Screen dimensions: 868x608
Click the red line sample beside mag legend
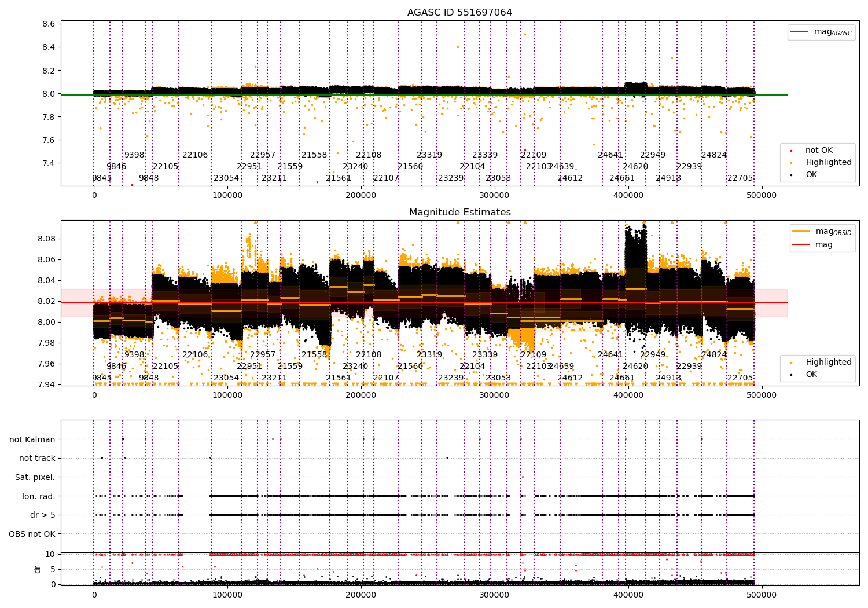point(801,245)
